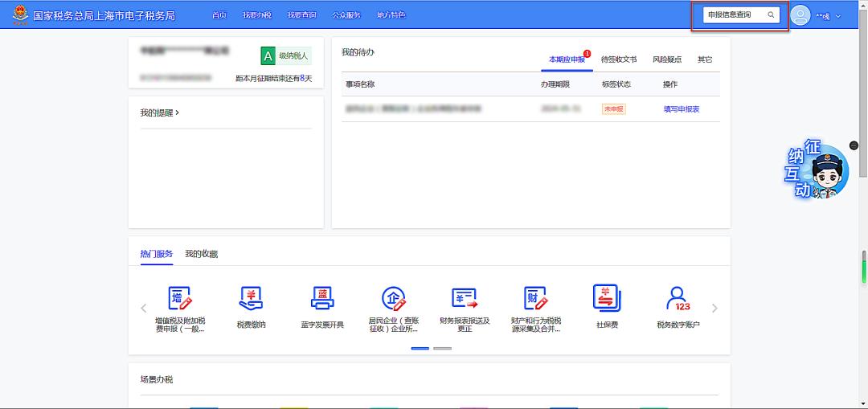Select second carousel page indicator

[x=442, y=349]
